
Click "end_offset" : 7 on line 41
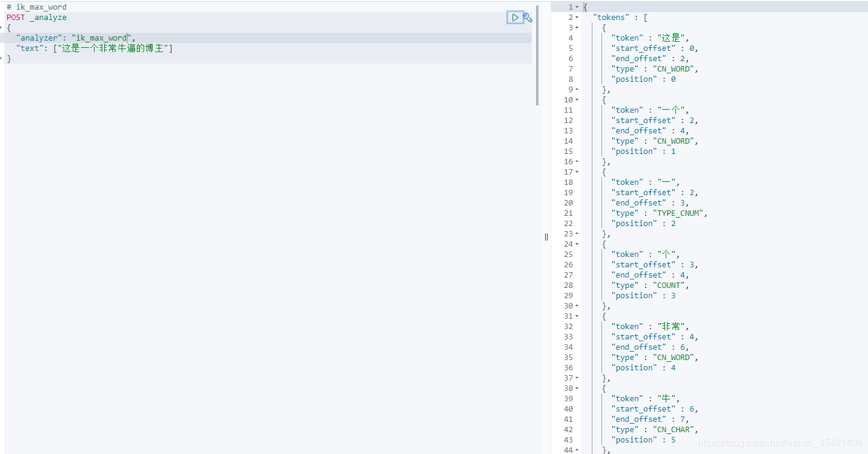[x=650, y=419]
